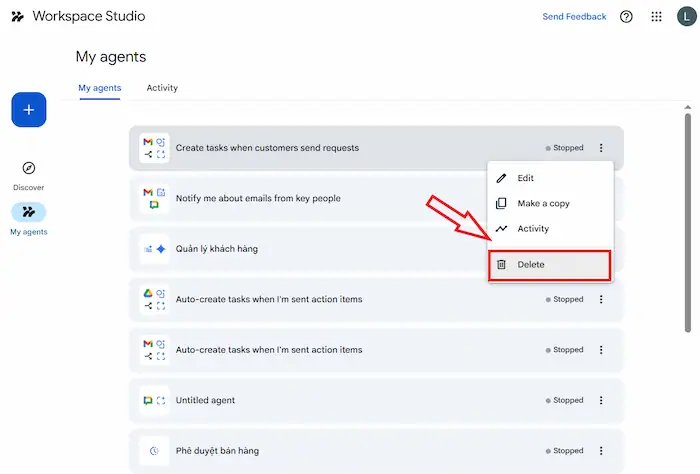The height and width of the screenshot is (474, 700).
Task: Expand options for Create tasks when customers send requests
Action: (x=601, y=148)
